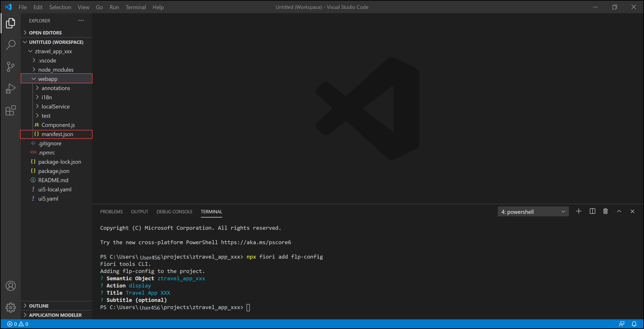Image resolution: width=644 pixels, height=329 pixels.
Task: Open the Selection menu
Action: click(60, 7)
